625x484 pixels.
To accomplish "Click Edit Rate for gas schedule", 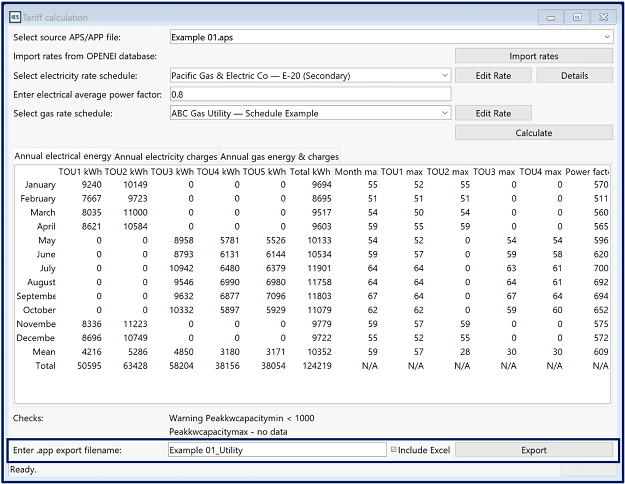I will (494, 113).
